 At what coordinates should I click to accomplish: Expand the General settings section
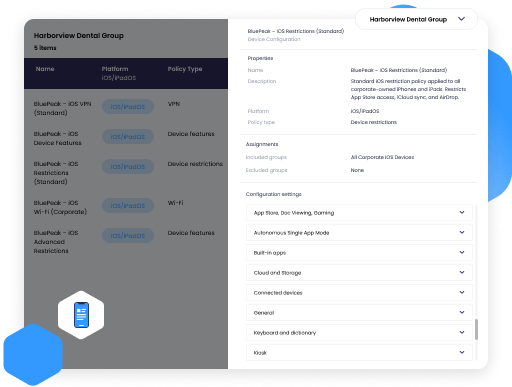click(x=359, y=313)
